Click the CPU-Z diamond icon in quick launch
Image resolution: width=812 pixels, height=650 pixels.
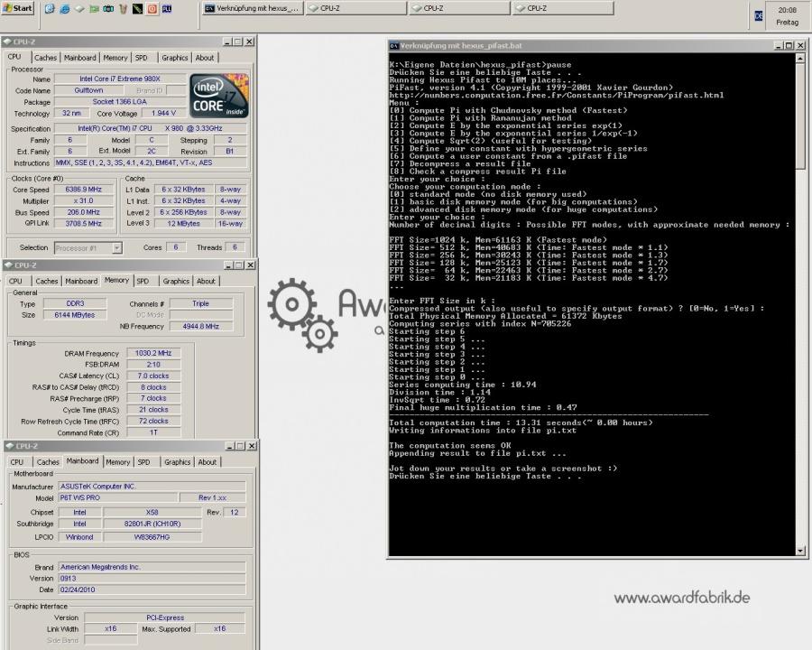pos(79,9)
